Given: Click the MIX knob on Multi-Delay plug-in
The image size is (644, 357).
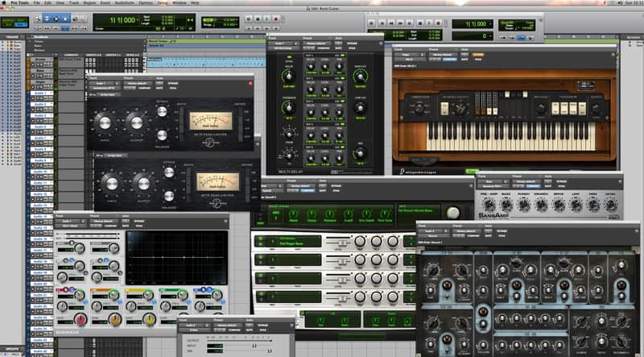Looking at the screenshot, I should (x=360, y=153).
